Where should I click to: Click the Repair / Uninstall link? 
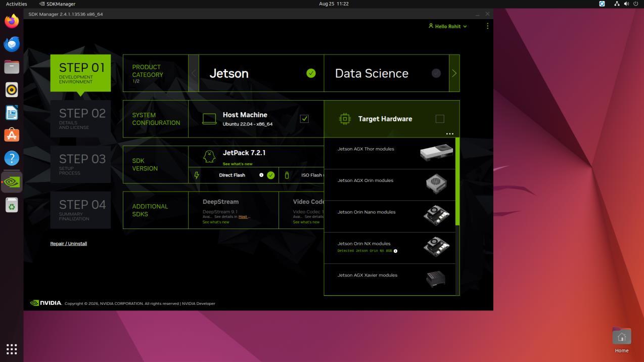pos(68,244)
